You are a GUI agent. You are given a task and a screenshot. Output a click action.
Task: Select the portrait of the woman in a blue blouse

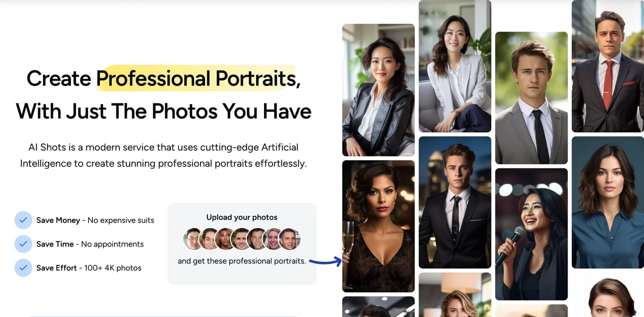pyautogui.click(x=608, y=202)
